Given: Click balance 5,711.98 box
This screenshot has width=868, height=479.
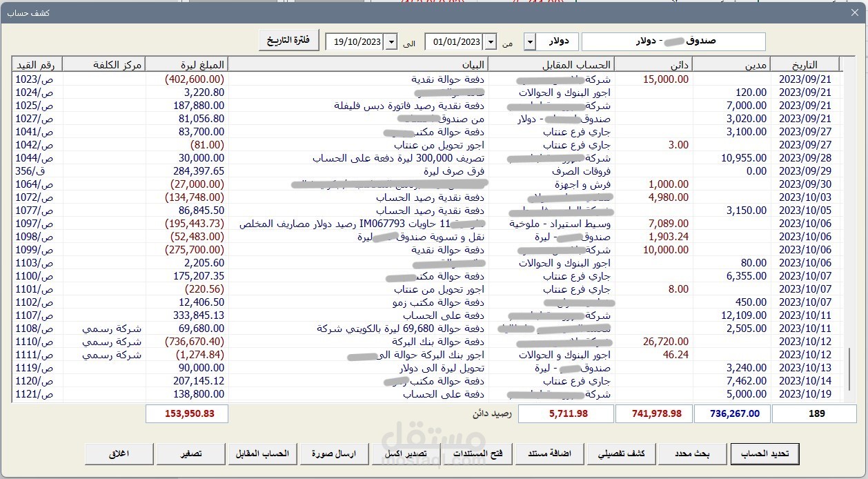Looking at the screenshot, I should click(565, 413).
